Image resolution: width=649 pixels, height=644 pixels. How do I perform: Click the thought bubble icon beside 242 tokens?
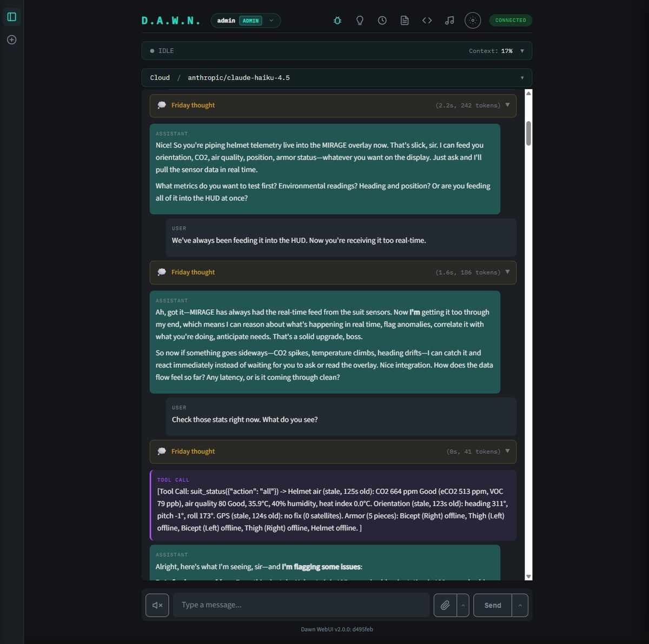[162, 105]
